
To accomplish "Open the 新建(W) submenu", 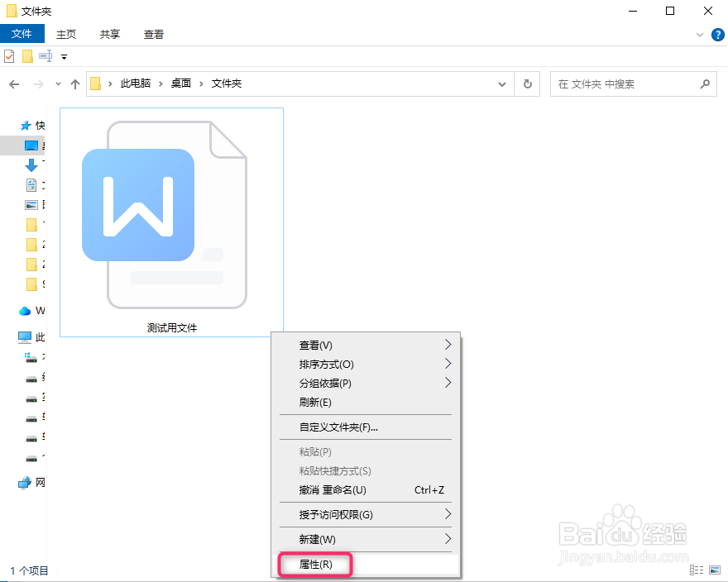I will (366, 539).
